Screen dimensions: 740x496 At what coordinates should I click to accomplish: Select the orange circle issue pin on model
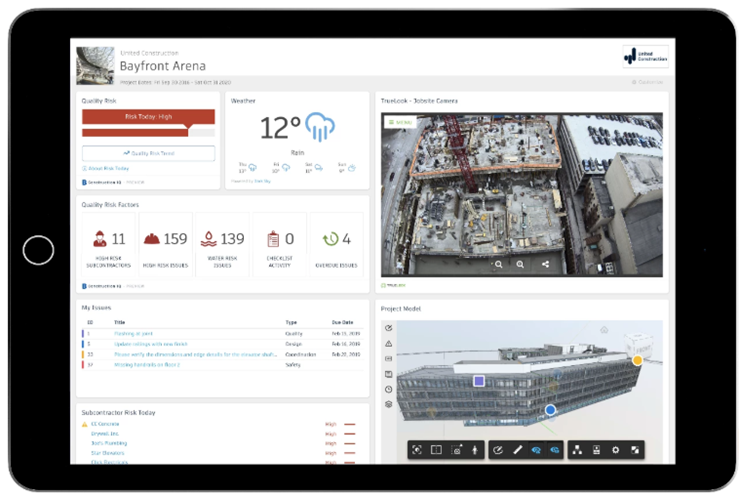pyautogui.click(x=638, y=361)
